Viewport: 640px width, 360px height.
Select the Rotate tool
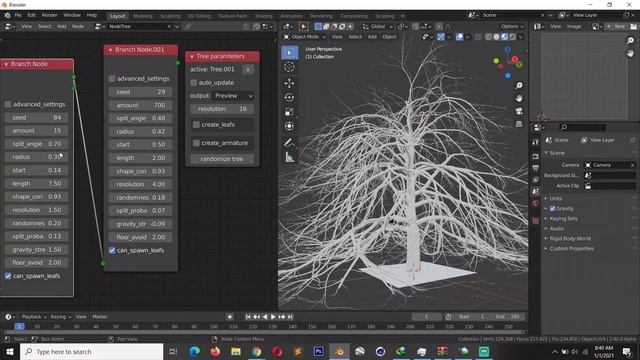(x=289, y=98)
